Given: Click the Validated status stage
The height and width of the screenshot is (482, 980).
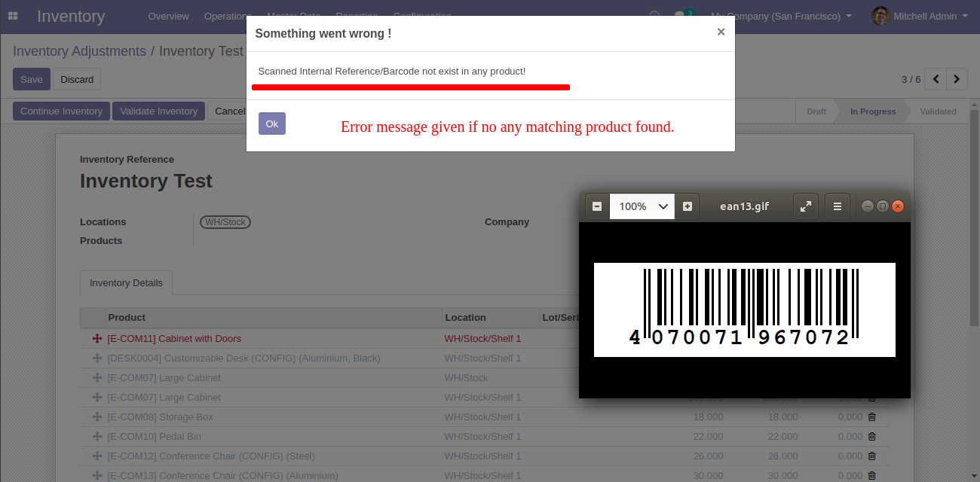Looking at the screenshot, I should point(938,111).
